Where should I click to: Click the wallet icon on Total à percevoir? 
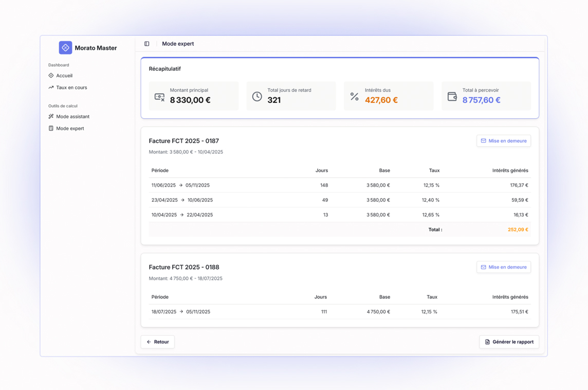click(x=452, y=96)
